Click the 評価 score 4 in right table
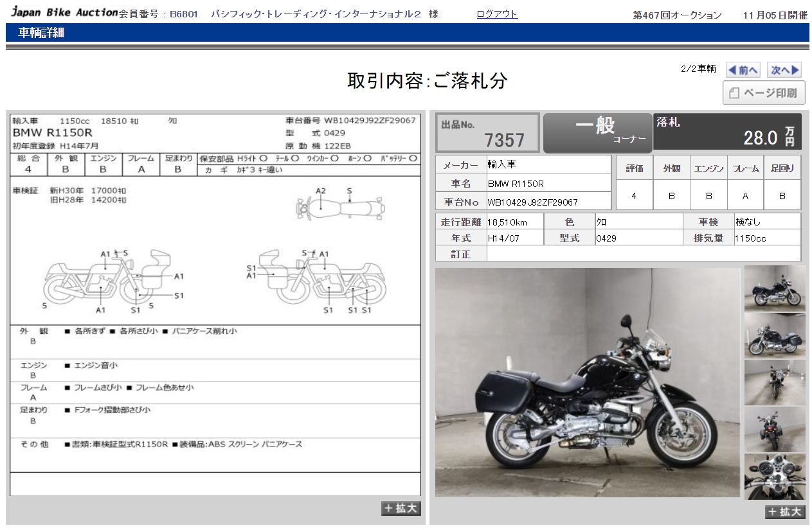Screen dimensions: 812x530 pyautogui.click(x=634, y=196)
